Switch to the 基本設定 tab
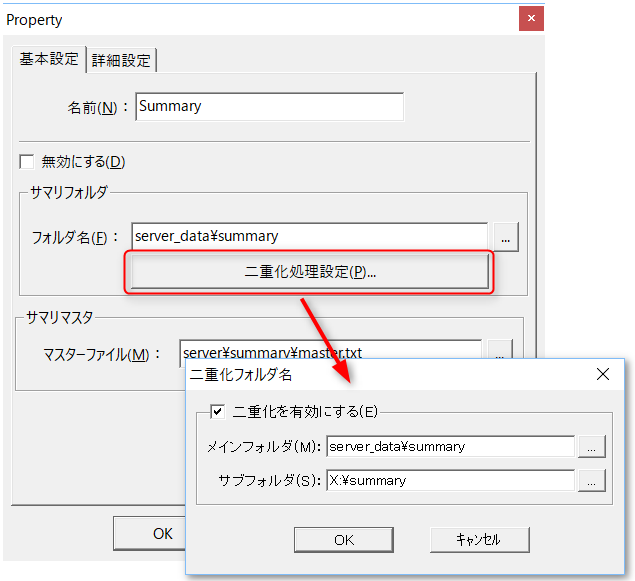 tap(49, 59)
